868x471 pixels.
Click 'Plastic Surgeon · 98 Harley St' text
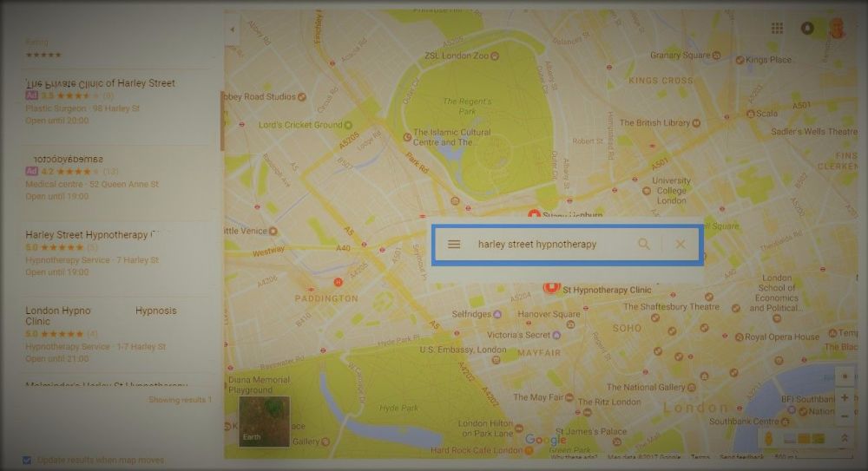pos(82,108)
